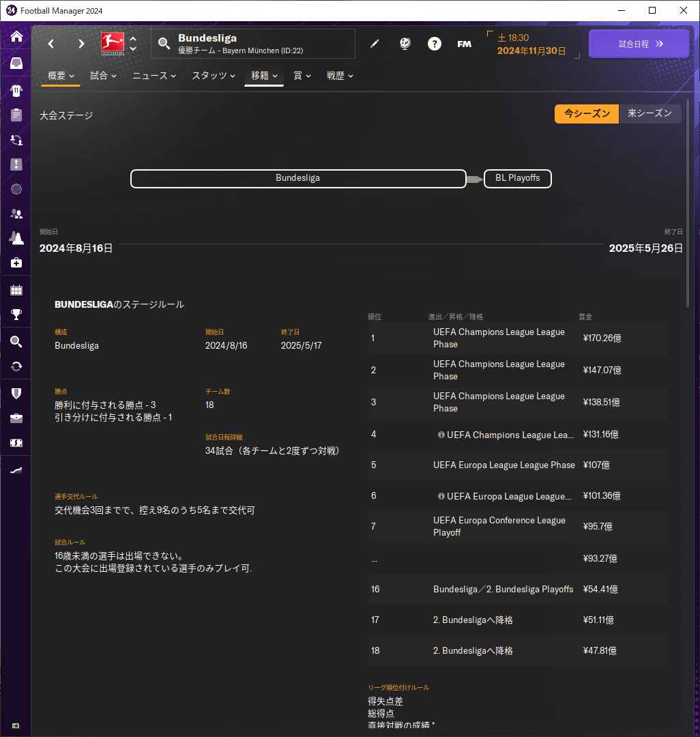The image size is (700, 737).
Task: Open Development Centre graph icon
Action: tap(16, 470)
